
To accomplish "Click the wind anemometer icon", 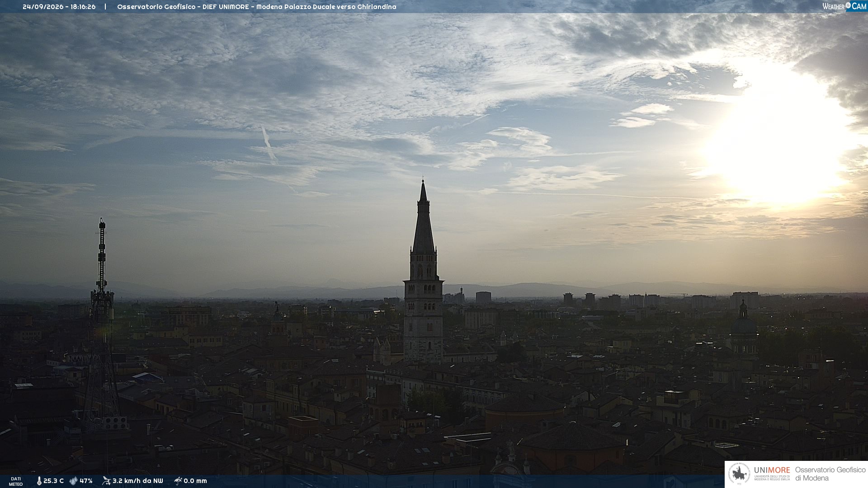I will click(x=106, y=481).
